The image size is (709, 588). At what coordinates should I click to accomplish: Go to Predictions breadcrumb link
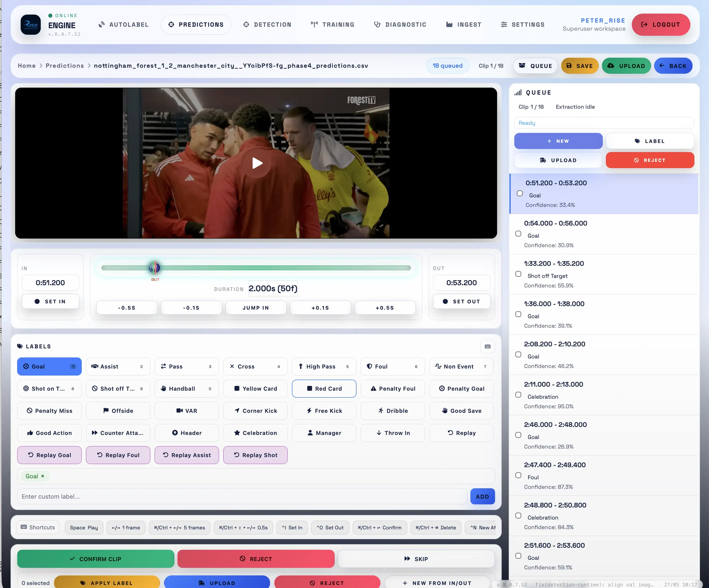click(65, 65)
